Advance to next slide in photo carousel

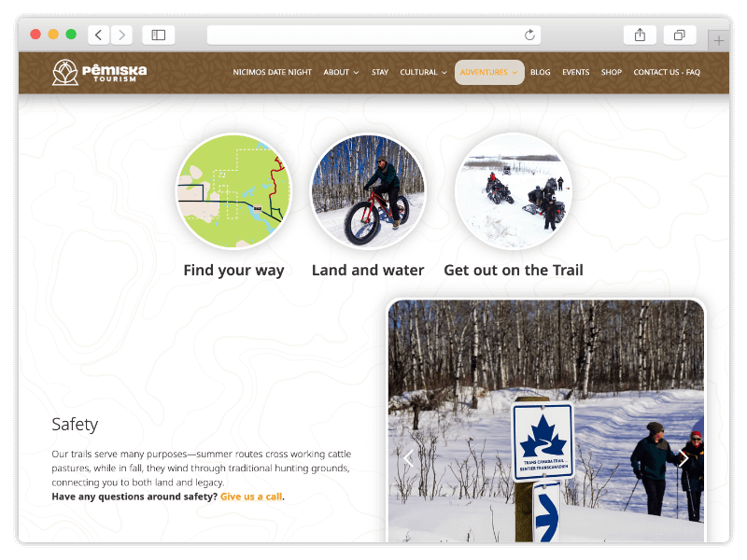pos(684,458)
